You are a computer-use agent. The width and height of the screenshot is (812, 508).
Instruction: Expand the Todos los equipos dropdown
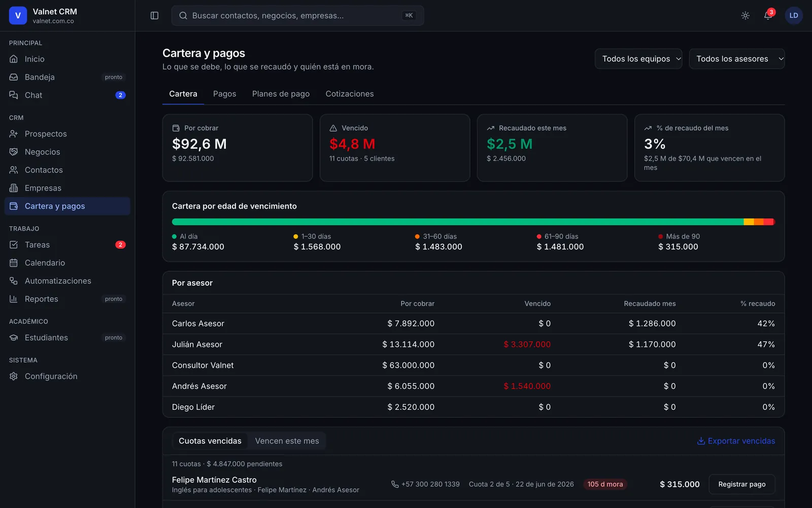point(638,59)
